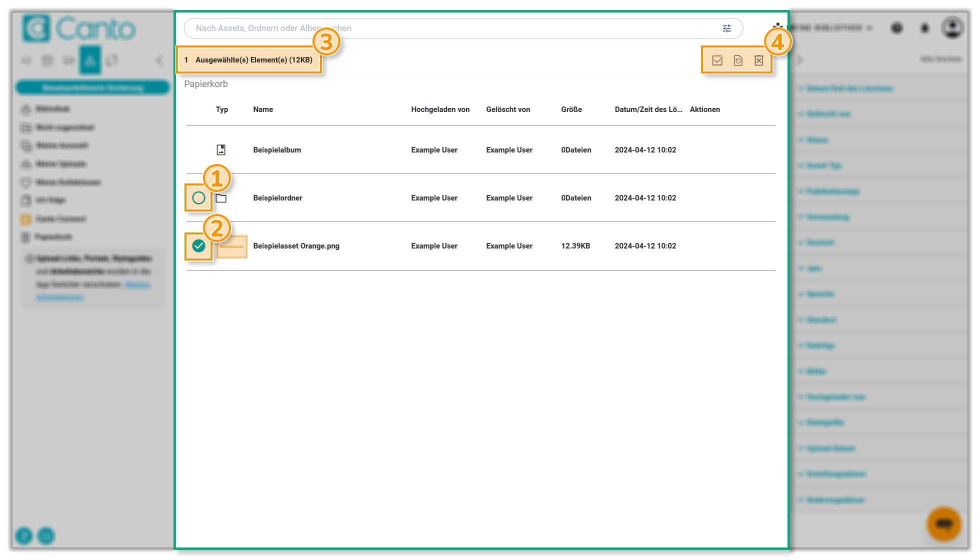The width and height of the screenshot is (980, 560).
Task: Deselect the Beispielasset Orange.png checkbox
Action: click(x=198, y=246)
